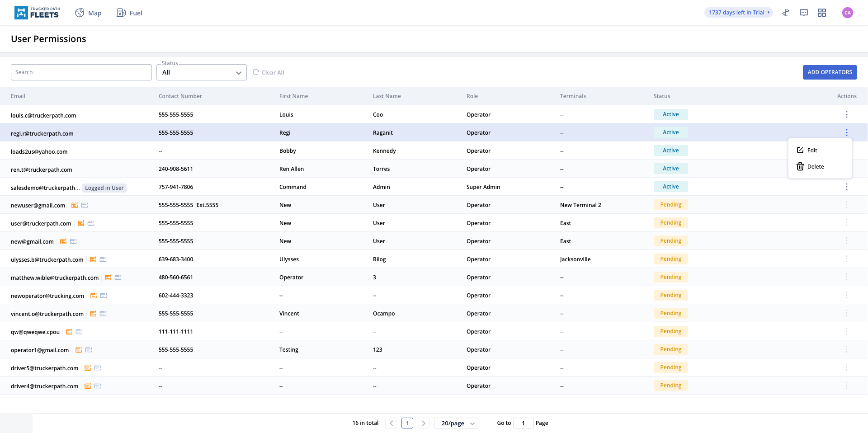
Task: Open the 20/page size dropdown
Action: (x=457, y=423)
